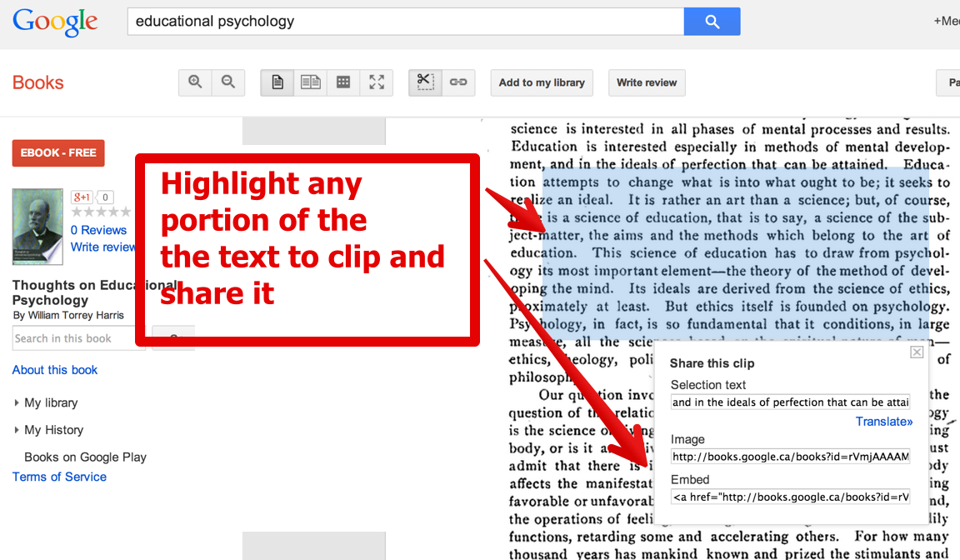Switch to thumbnail grid view

tap(343, 82)
